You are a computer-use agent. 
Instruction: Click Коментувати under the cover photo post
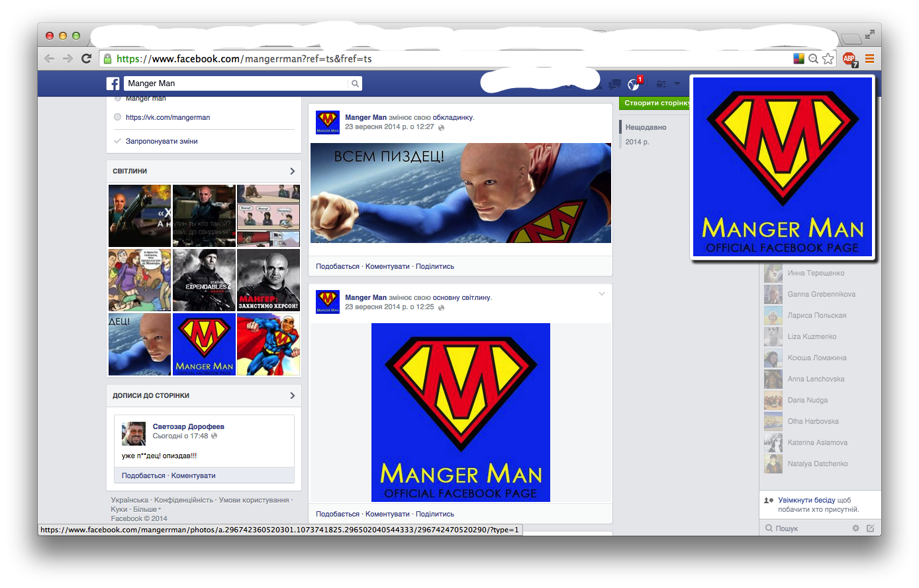click(x=387, y=266)
